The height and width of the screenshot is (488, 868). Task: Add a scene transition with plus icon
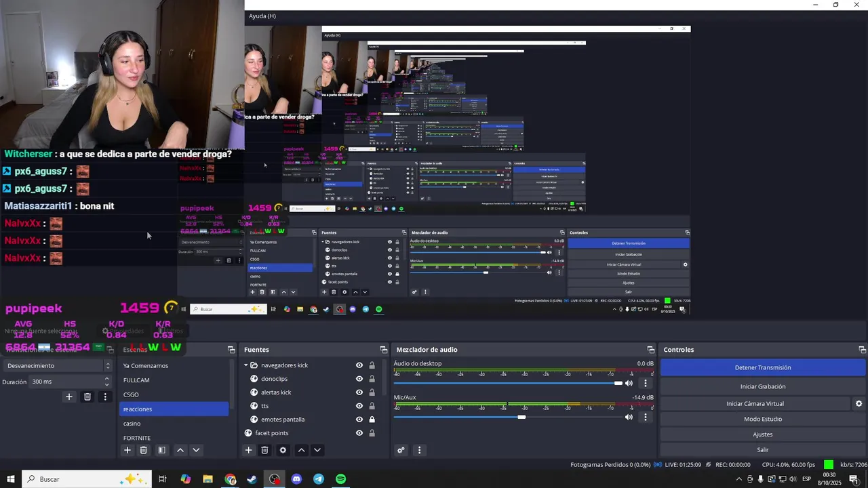click(x=68, y=396)
